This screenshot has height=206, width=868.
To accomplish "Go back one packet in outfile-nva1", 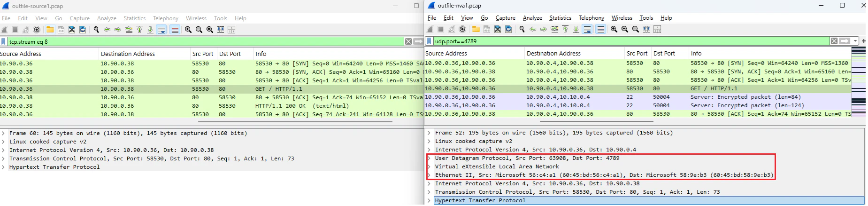I will coord(533,29).
